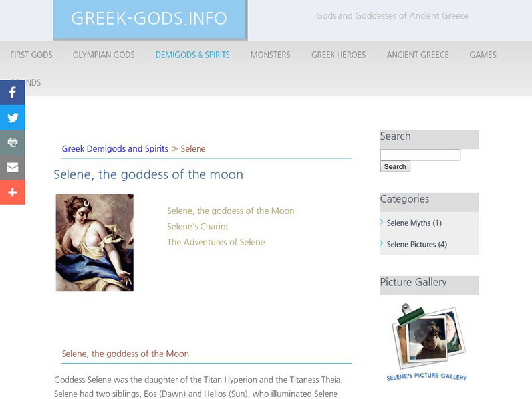Click the Gods and Goddesses of Ancient Greece tagline
Screen dimensions: 532x399
point(392,15)
